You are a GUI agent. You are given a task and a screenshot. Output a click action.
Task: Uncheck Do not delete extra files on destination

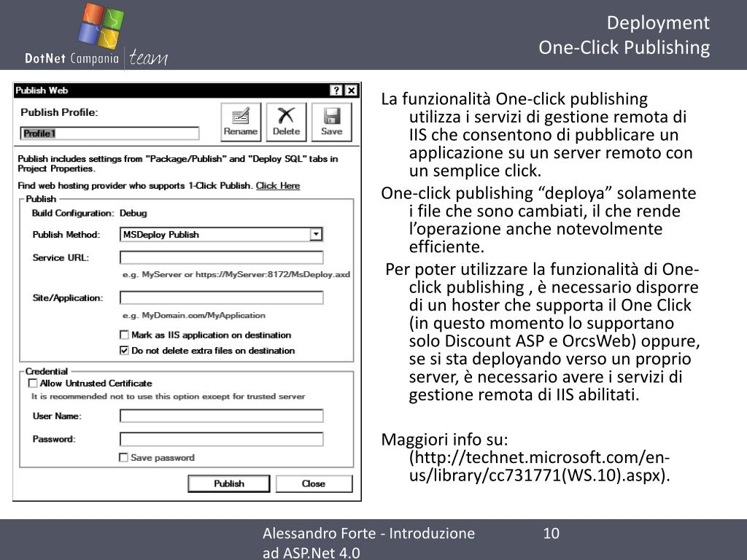124,351
